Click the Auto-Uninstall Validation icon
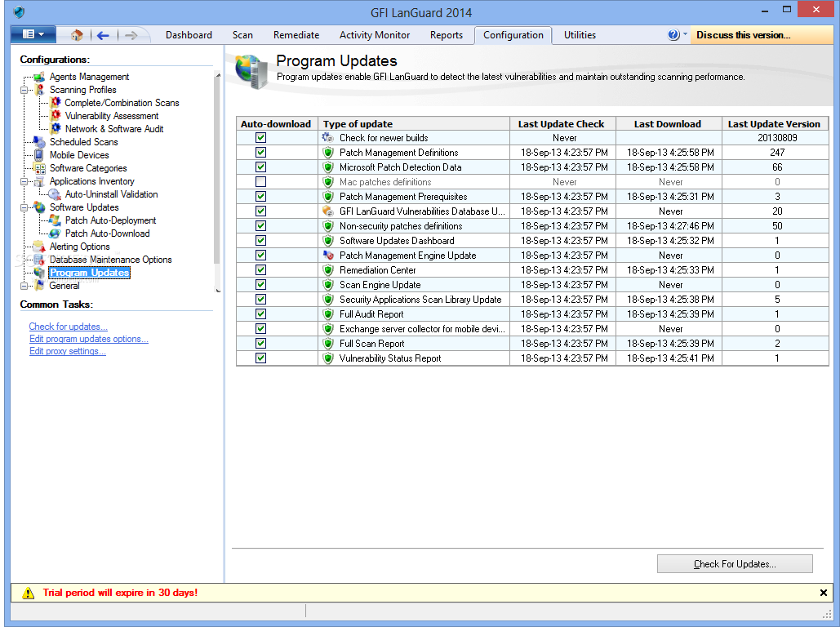Viewport: 840px width, 627px height. tap(55, 194)
